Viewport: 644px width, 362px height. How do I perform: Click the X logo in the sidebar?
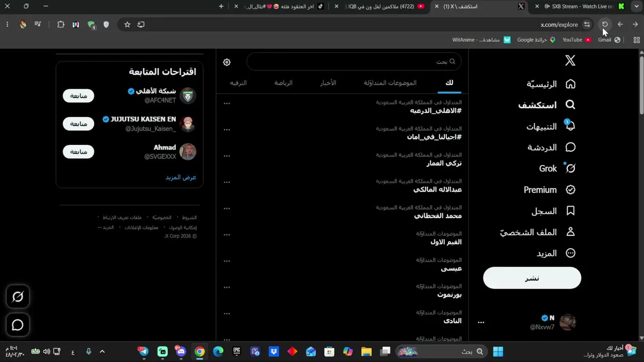coord(570,61)
